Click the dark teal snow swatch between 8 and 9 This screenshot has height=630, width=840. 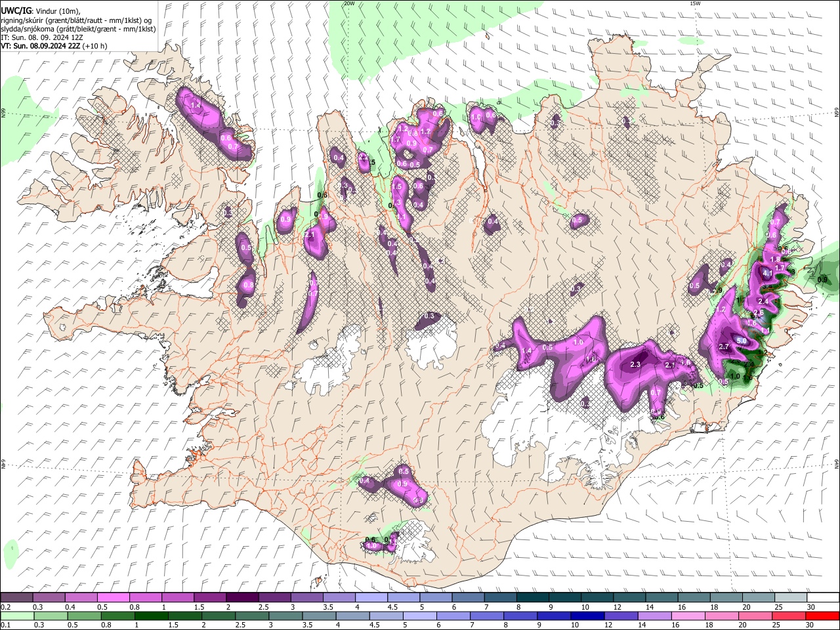point(533,598)
